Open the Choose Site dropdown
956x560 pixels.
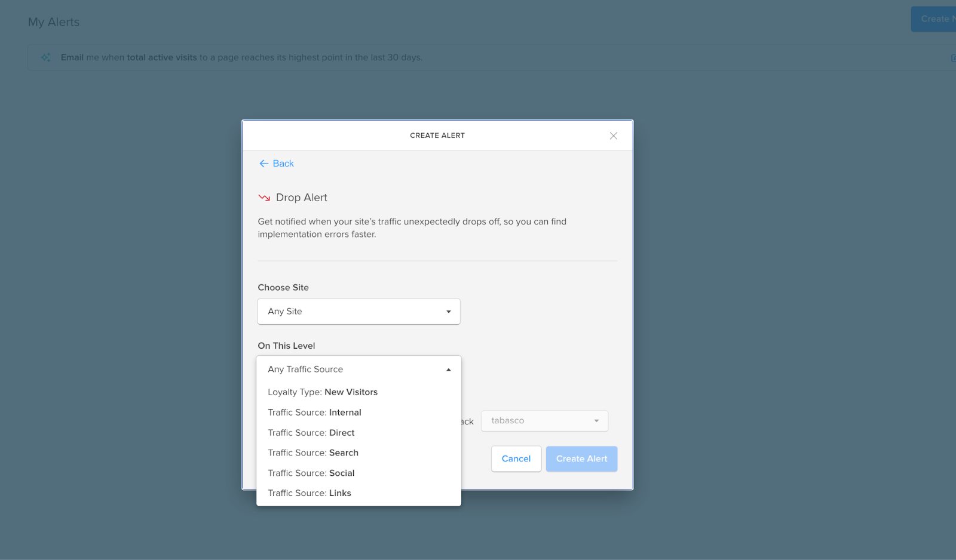point(358,311)
